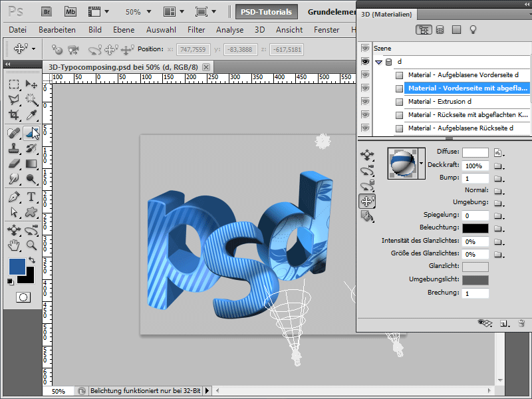Select the Healing Brush tool

[14, 133]
